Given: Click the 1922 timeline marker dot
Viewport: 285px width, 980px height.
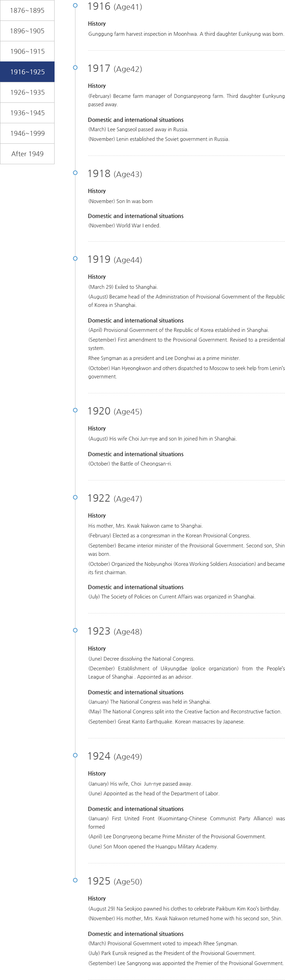Looking at the screenshot, I should pos(75,497).
